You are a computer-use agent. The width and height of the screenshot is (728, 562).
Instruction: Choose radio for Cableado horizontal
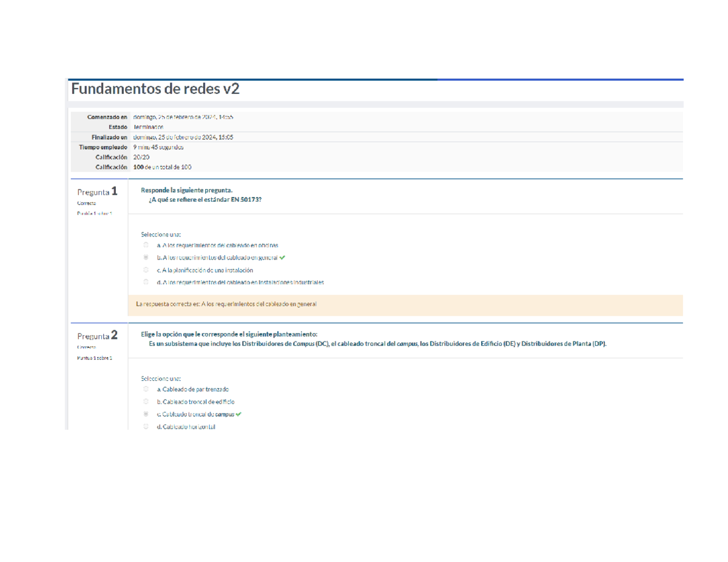pos(146,427)
